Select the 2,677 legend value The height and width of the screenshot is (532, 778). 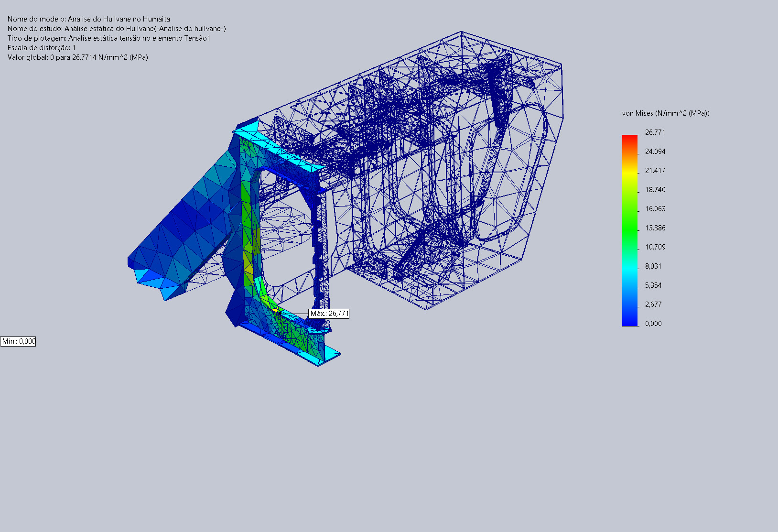click(x=653, y=304)
